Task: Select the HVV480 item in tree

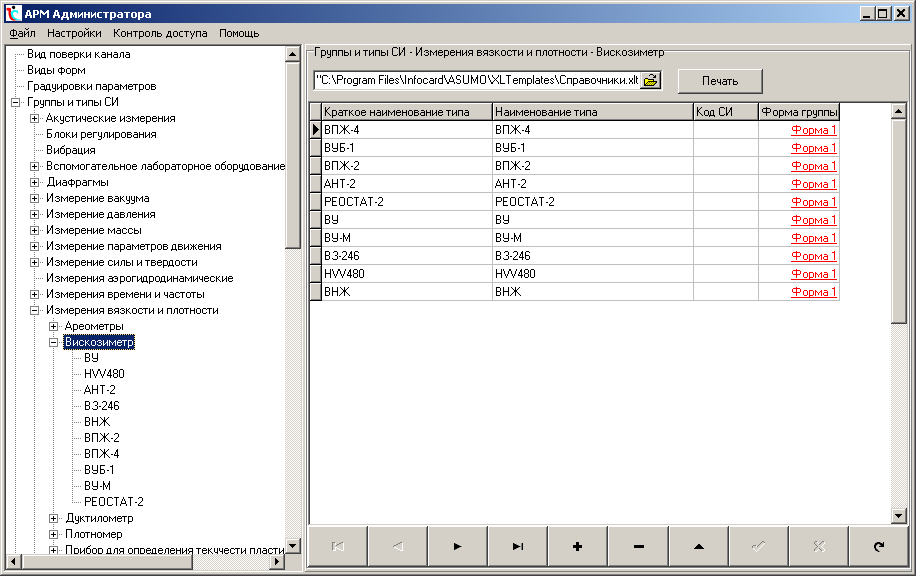Action: click(x=104, y=374)
